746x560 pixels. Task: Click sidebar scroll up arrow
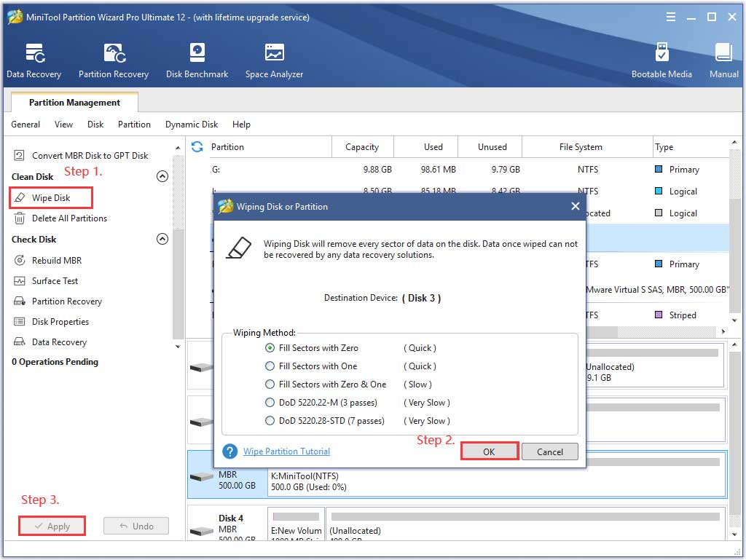[x=178, y=148]
